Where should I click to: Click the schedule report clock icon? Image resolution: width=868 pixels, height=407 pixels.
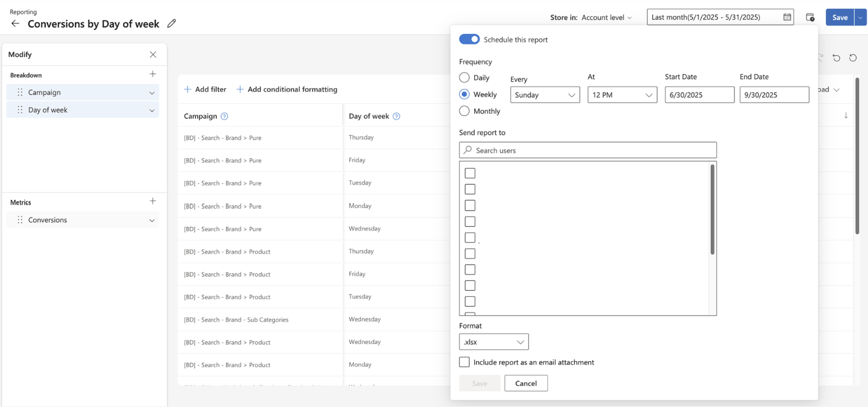pos(810,18)
